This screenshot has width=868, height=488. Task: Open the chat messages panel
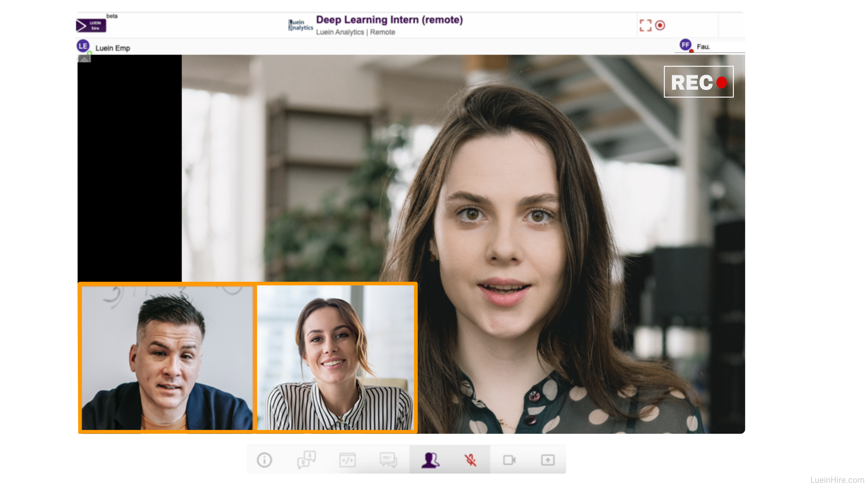pyautogui.click(x=388, y=460)
